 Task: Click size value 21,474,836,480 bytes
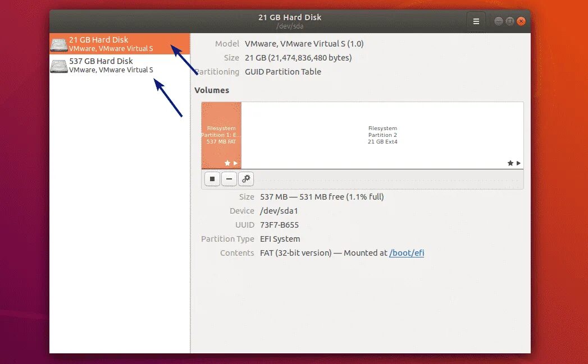[299, 58]
